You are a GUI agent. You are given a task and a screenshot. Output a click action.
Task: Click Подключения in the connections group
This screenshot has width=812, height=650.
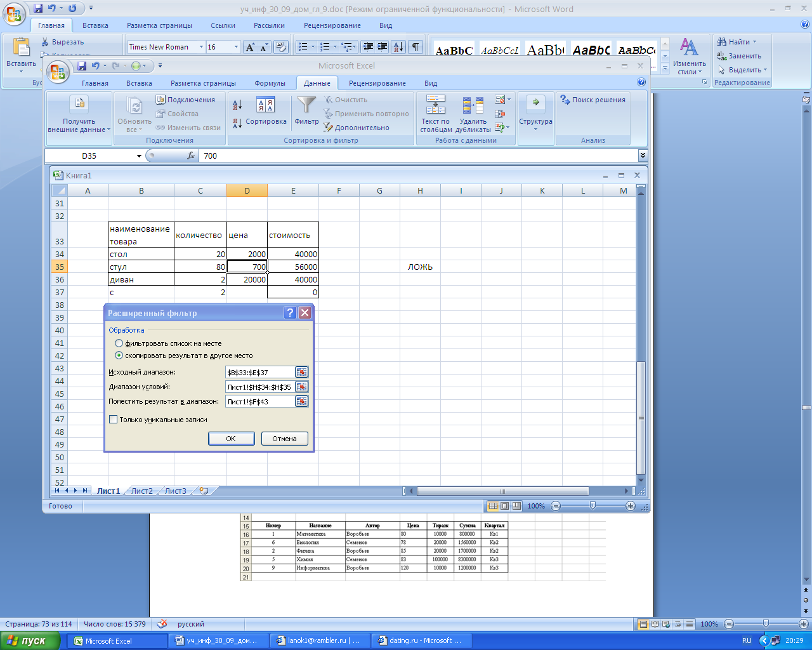[186, 100]
